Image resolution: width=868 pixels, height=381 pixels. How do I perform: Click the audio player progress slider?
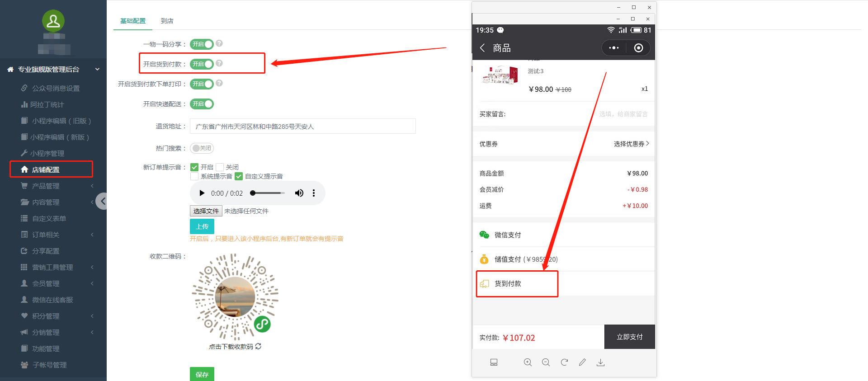(269, 193)
